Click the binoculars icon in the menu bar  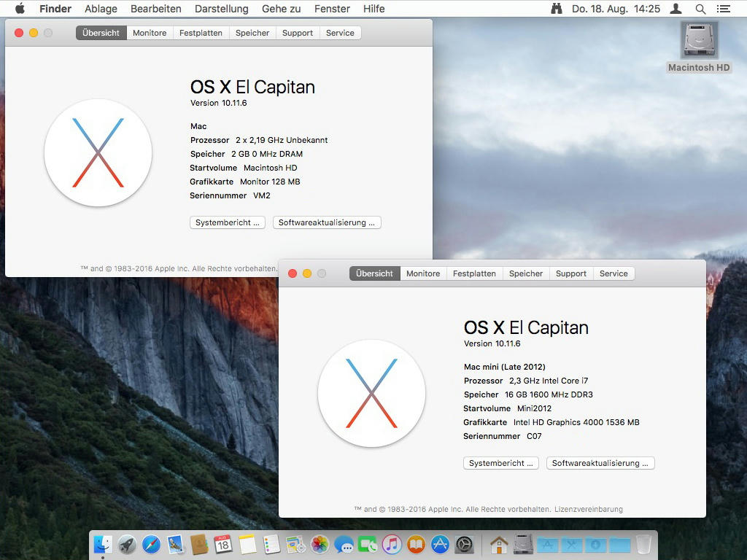coord(557,9)
